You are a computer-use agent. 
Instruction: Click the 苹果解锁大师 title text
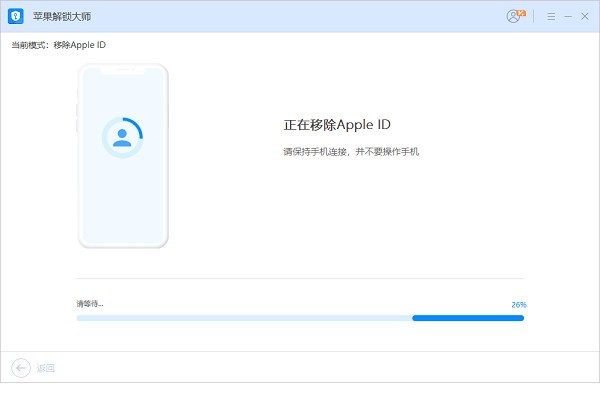[62, 16]
